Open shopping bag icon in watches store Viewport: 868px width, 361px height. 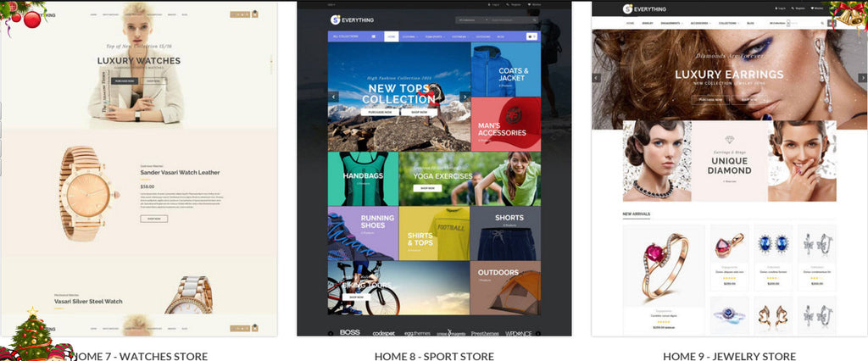point(255,14)
